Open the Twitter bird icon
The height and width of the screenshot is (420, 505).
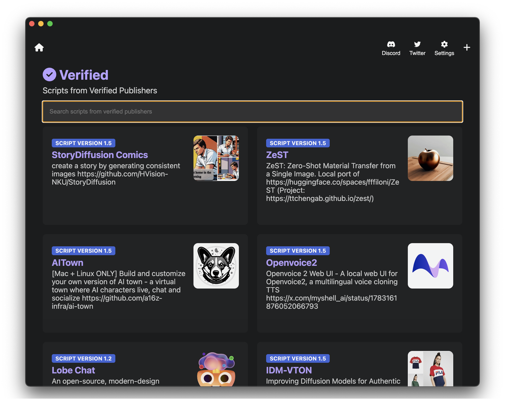[417, 44]
